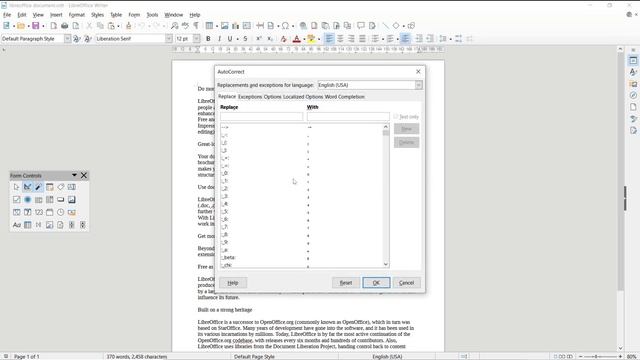
Task: Click Form Controls table control icon
Action: (x=28, y=225)
